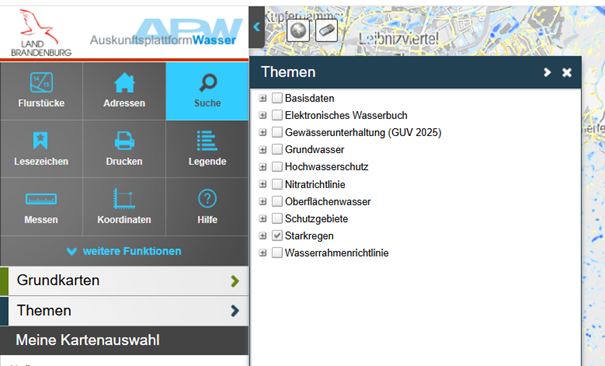Open the Drucken print tool

pyautogui.click(x=124, y=149)
